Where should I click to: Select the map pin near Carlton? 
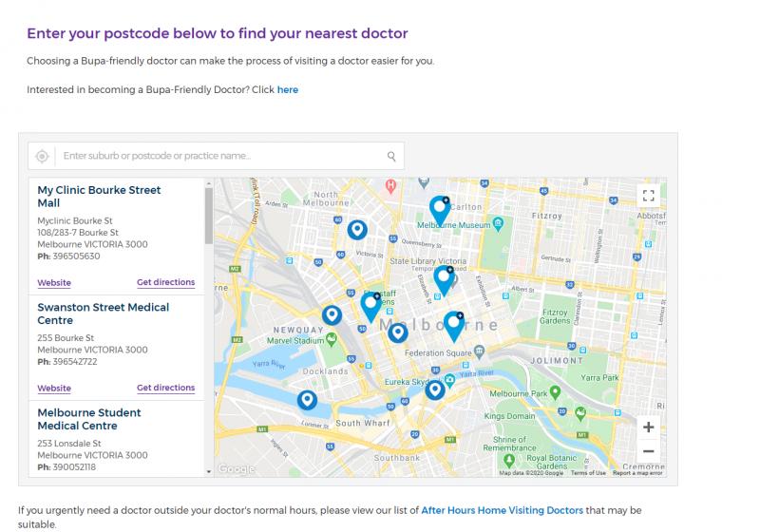439,211
